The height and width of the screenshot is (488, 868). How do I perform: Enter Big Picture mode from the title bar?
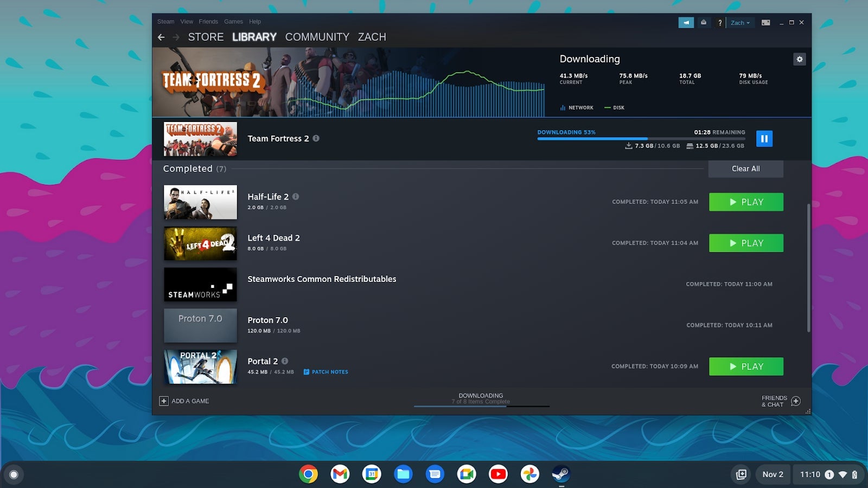pyautogui.click(x=765, y=22)
